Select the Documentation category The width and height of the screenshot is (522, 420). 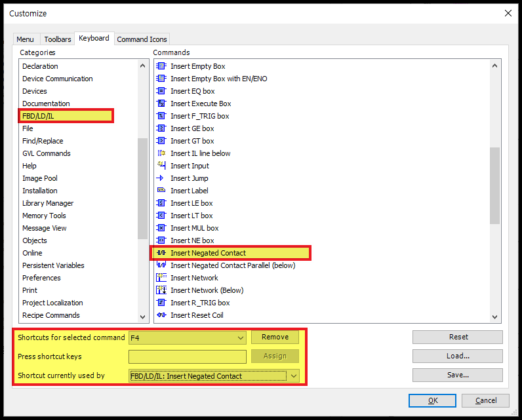coord(46,104)
